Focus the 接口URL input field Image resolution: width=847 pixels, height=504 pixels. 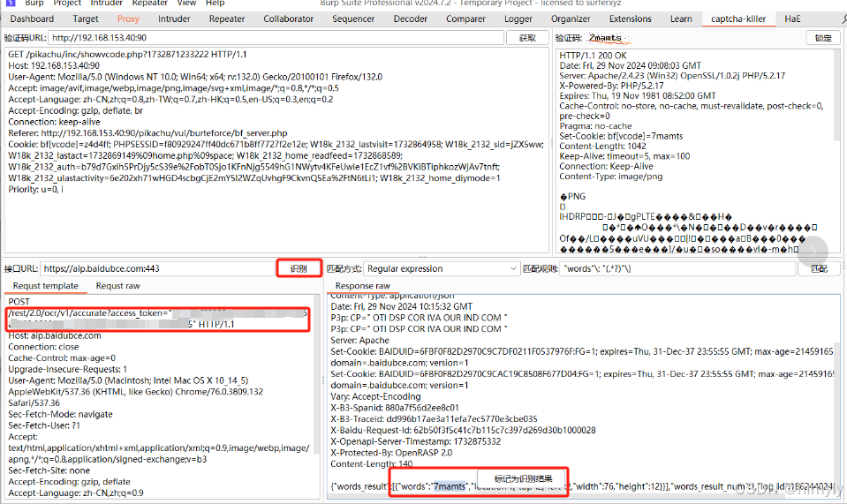tap(158, 268)
